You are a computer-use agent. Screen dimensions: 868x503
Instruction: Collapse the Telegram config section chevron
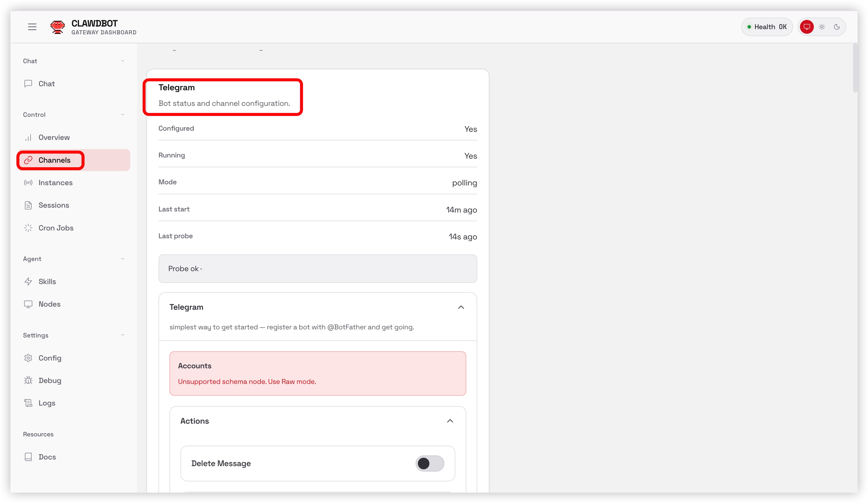pyautogui.click(x=461, y=307)
